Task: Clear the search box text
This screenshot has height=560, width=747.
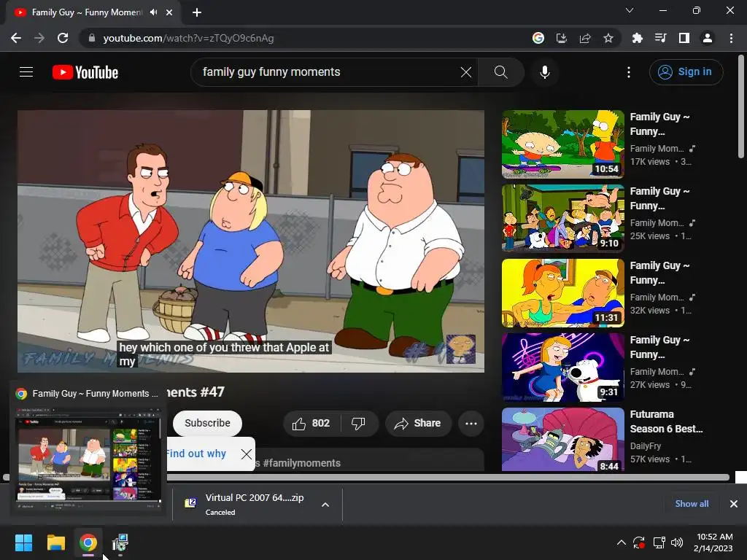Action: [466, 72]
